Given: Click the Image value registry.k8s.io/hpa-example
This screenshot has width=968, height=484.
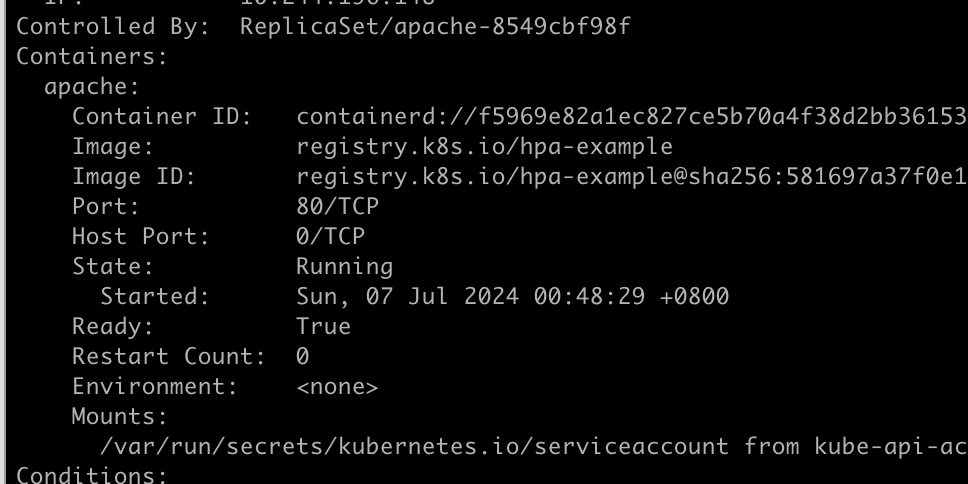Looking at the screenshot, I should [x=485, y=146].
